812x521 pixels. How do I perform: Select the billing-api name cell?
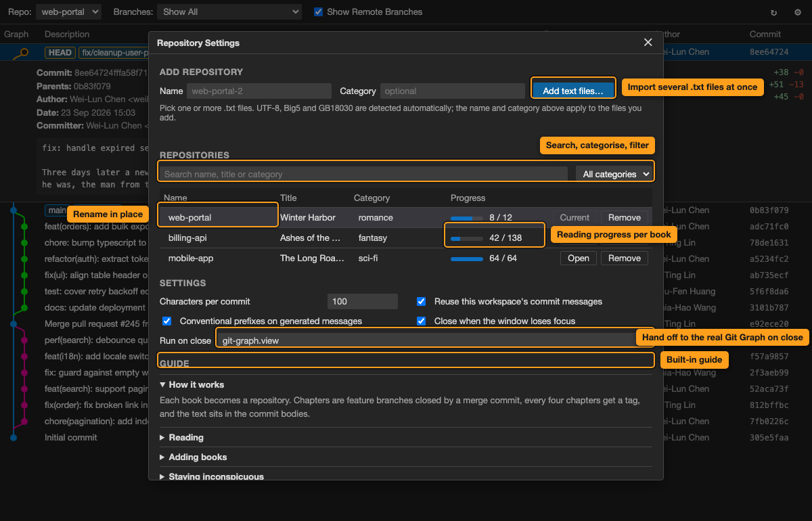(x=187, y=238)
